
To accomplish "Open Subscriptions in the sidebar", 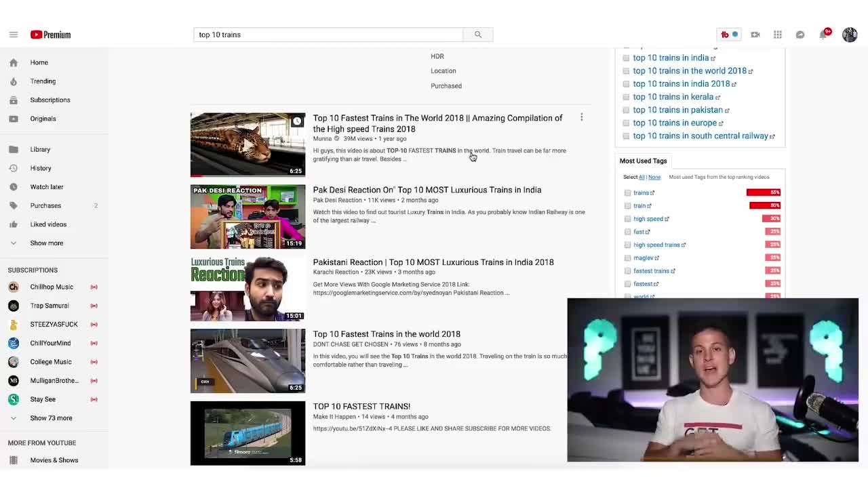I will click(x=50, y=100).
